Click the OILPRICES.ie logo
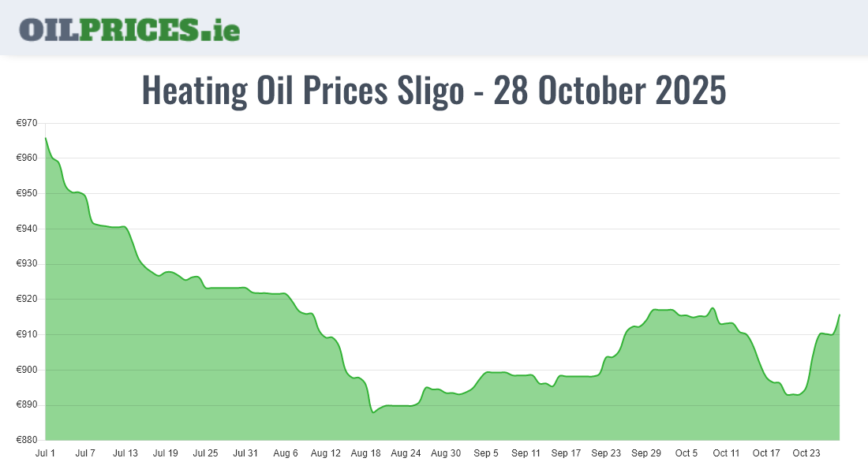 pyautogui.click(x=129, y=29)
